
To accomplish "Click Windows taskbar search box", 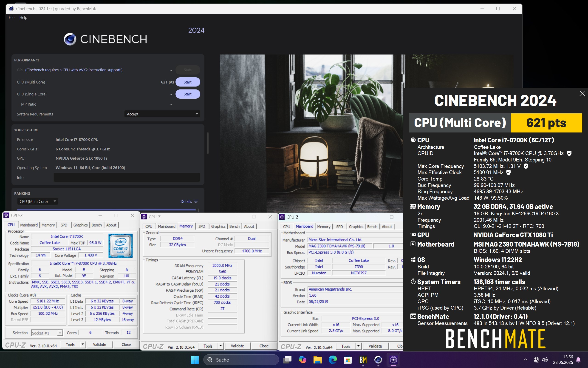I will pyautogui.click(x=241, y=360).
